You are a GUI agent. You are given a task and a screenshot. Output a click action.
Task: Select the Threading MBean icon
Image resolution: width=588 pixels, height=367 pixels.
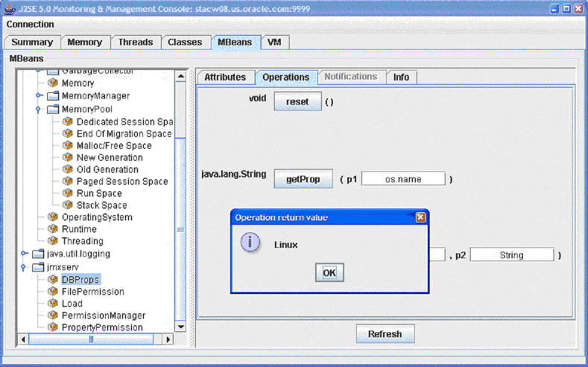click(53, 241)
